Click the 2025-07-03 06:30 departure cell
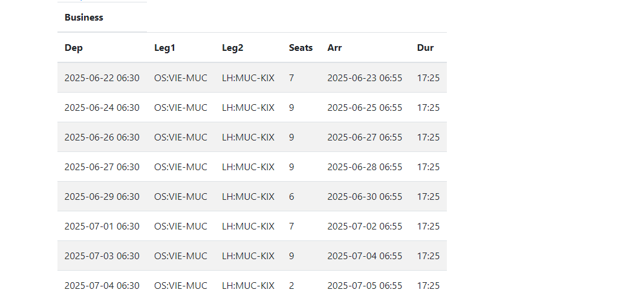This screenshot has height=304, width=644. pyautogui.click(x=102, y=256)
